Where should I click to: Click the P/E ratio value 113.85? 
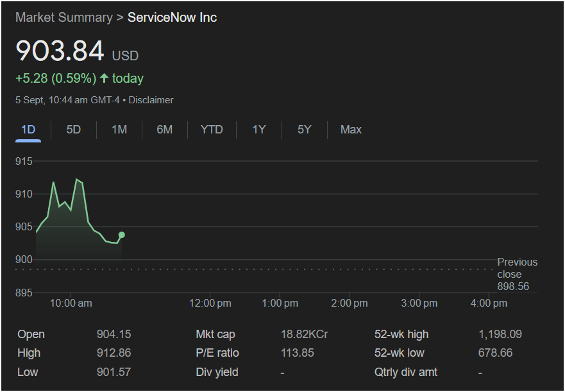[x=298, y=353]
